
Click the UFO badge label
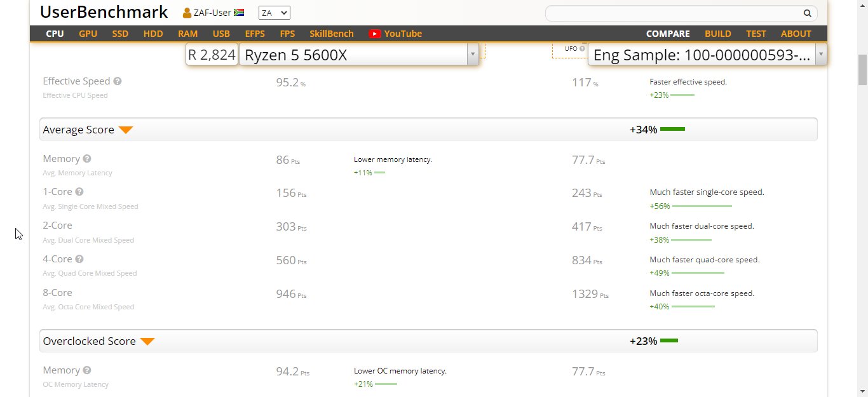[x=571, y=49]
